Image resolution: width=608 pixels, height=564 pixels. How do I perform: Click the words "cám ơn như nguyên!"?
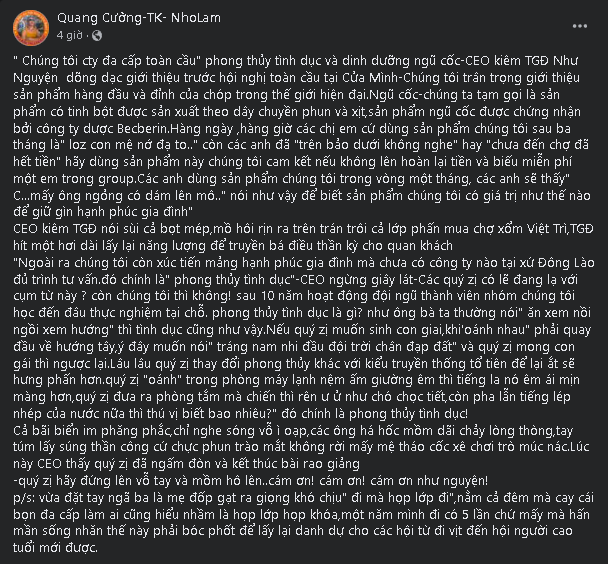349,479
